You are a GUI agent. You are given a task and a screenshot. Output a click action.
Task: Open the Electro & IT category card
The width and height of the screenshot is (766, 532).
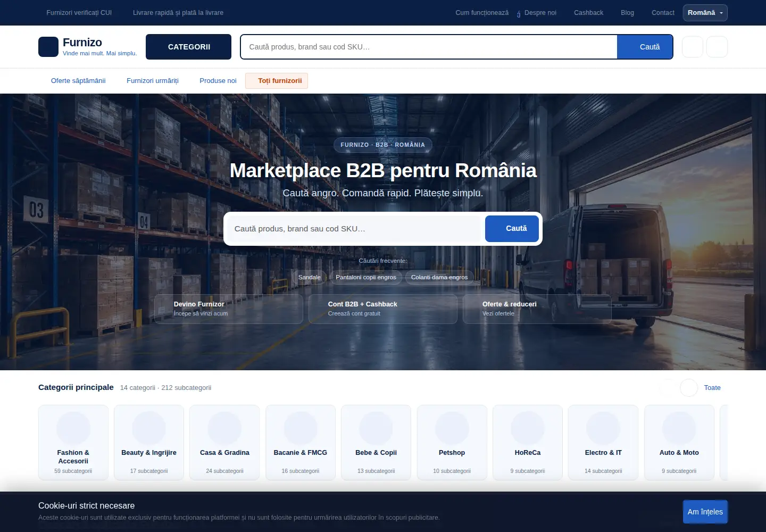603,443
